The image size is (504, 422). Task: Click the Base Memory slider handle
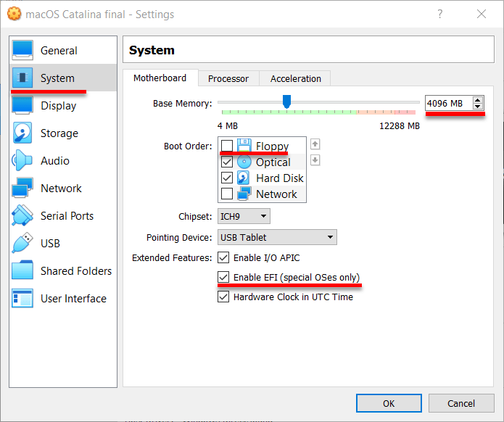click(286, 102)
